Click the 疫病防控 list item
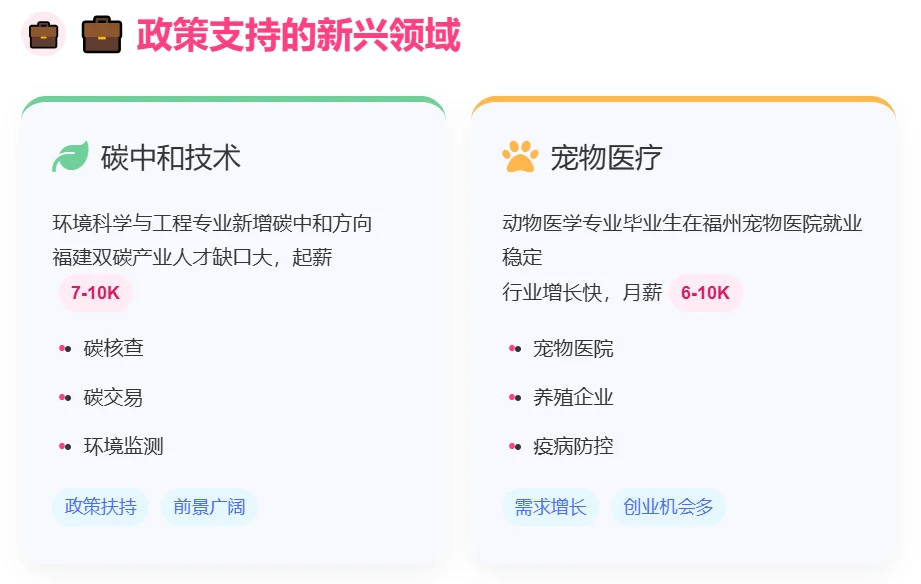921x584 pixels. click(573, 447)
